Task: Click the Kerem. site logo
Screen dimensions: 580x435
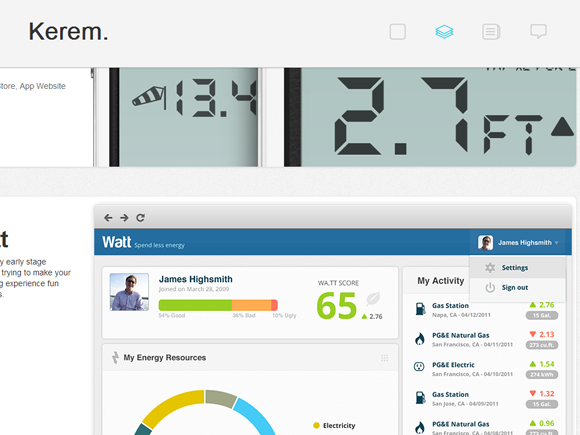Action: [68, 32]
